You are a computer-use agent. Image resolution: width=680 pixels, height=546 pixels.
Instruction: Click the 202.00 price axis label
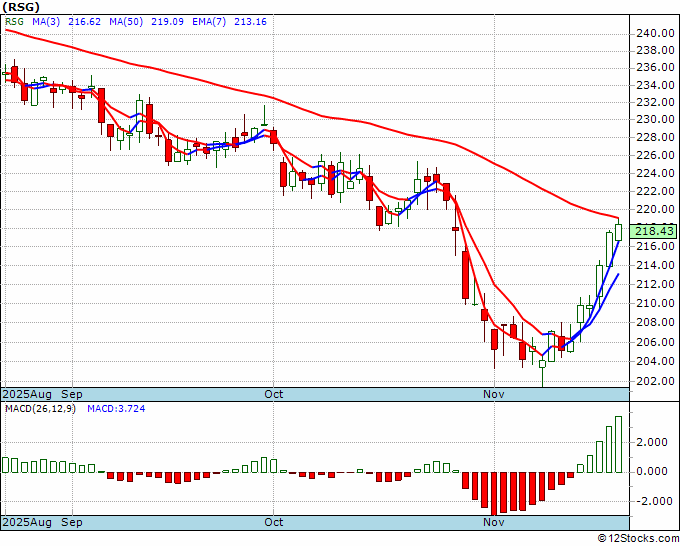point(655,381)
